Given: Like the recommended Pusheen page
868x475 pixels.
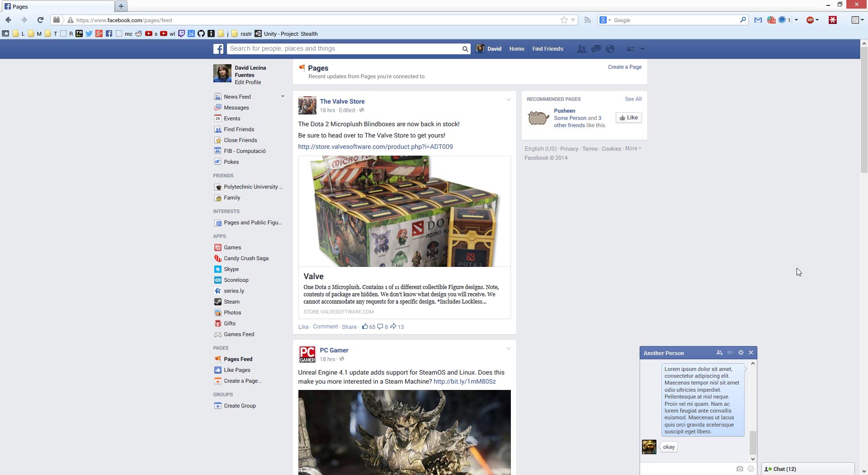Looking at the screenshot, I should (628, 118).
